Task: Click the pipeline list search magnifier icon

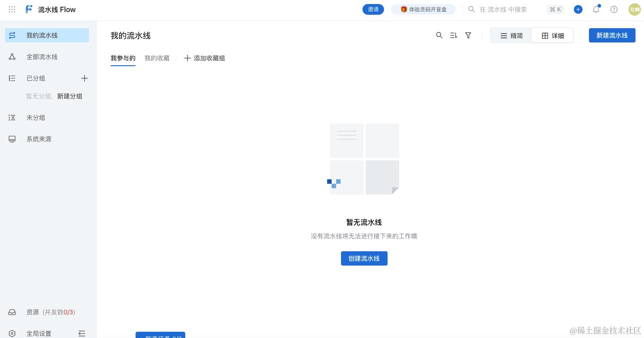Action: pyautogui.click(x=439, y=35)
